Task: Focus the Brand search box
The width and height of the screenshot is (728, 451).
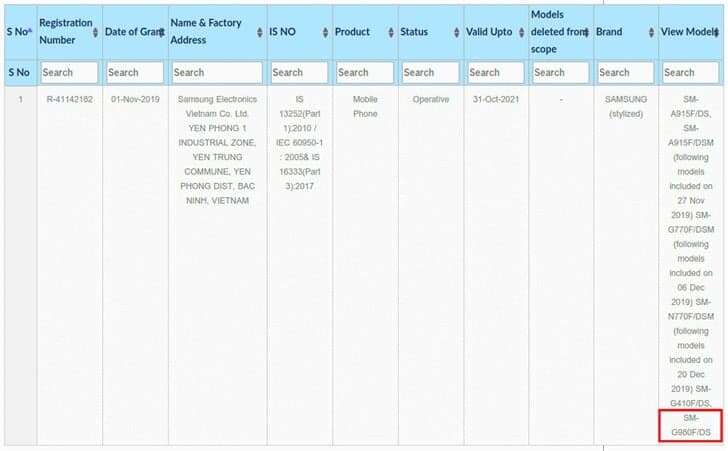Action: (x=625, y=72)
